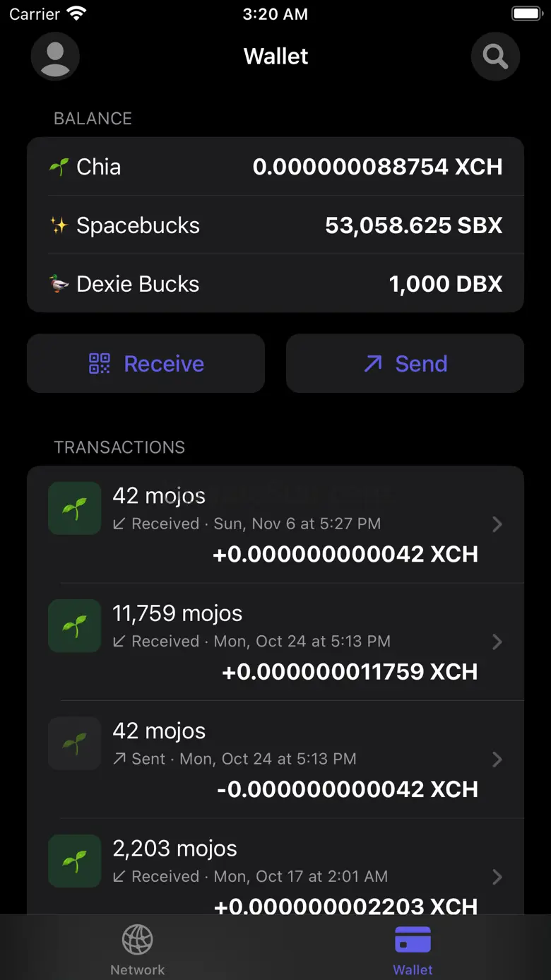Tap the seedling icon beside 11,759 mojos
This screenshot has width=551, height=980.
coord(74,626)
